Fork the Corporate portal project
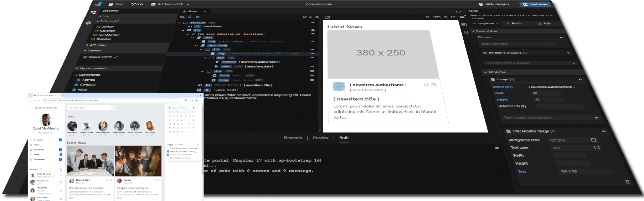Image resolution: width=644 pixels, height=201 pixels. (x=137, y=4)
